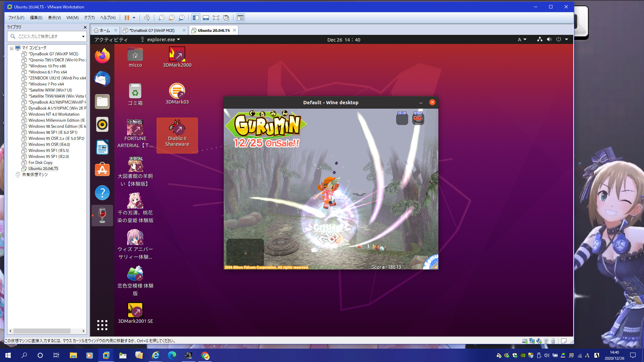Screen dimensions: 644x362
Task: Collapse the マイ コンピュータ tree node
Action: pyautogui.click(x=11, y=48)
